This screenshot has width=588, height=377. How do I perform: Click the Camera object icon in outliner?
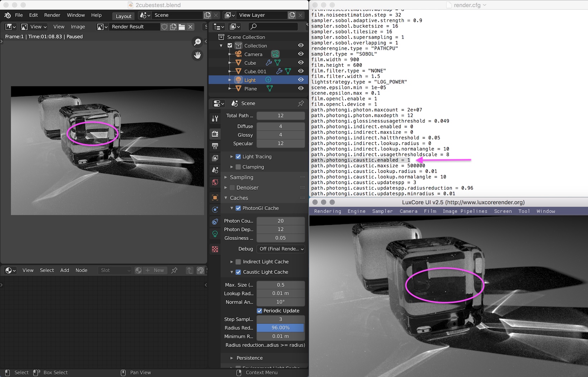(238, 54)
